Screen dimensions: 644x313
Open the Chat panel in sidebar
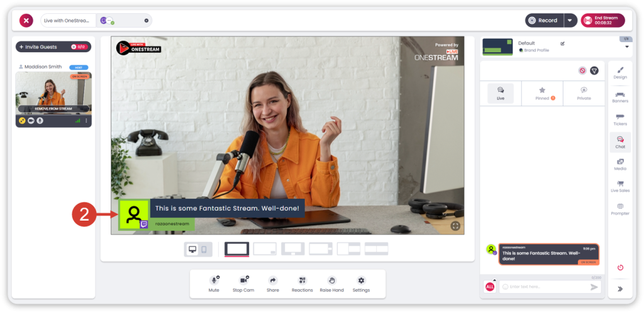coord(620,142)
